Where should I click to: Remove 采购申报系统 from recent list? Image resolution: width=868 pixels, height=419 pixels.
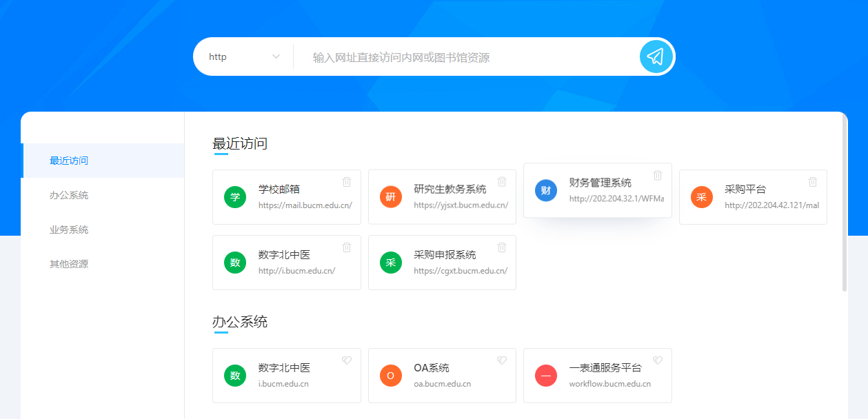click(x=502, y=247)
